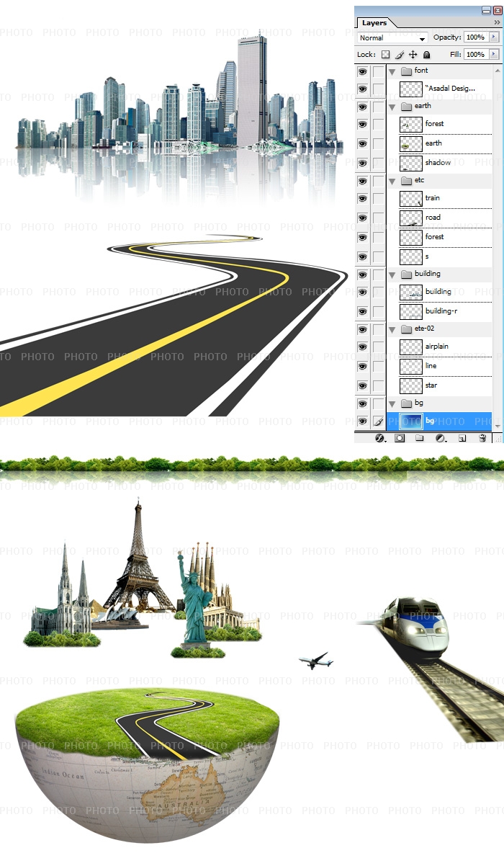This screenshot has width=504, height=866.
Task: Select the airplain layer name
Action: [x=436, y=346]
